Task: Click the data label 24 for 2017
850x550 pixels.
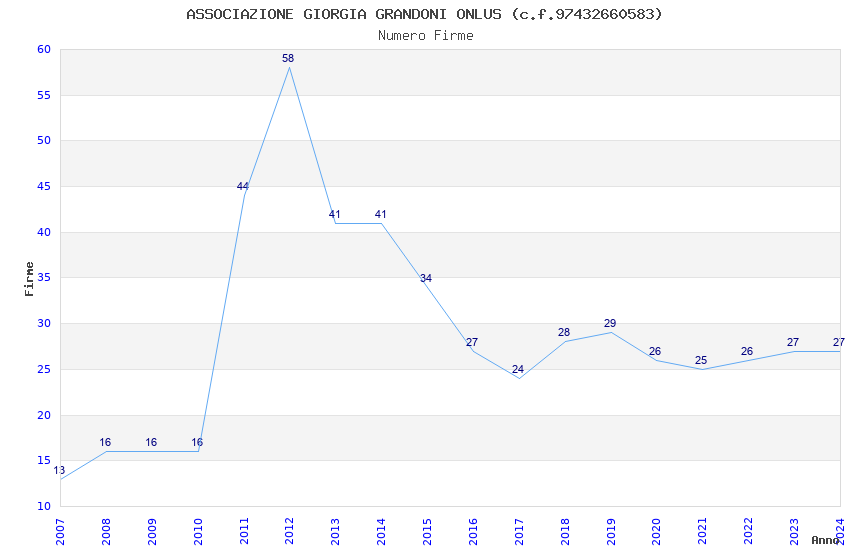Action: 518,369
